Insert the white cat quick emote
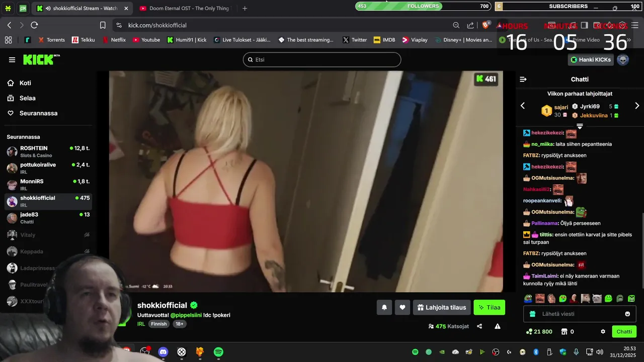 point(597,298)
